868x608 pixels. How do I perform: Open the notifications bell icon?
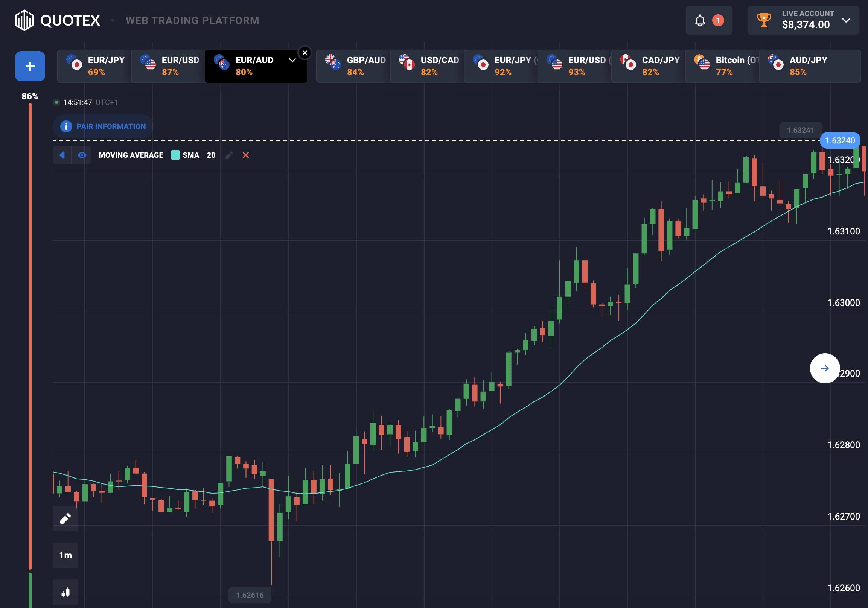tap(700, 20)
